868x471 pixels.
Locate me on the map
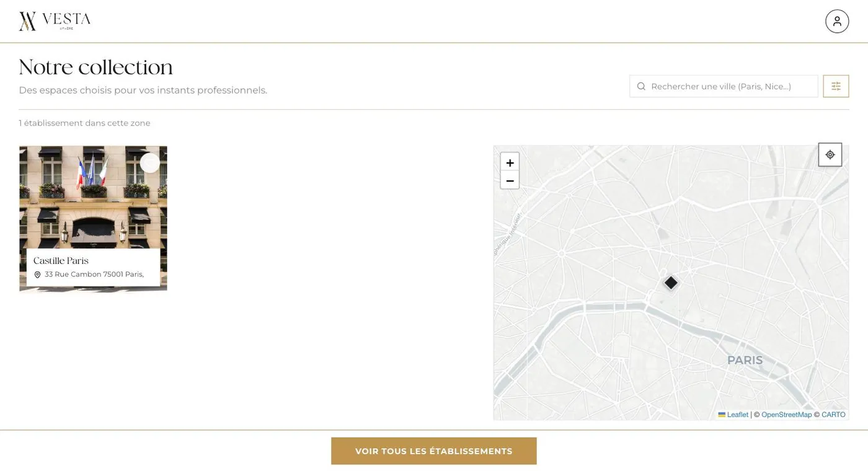coord(830,155)
